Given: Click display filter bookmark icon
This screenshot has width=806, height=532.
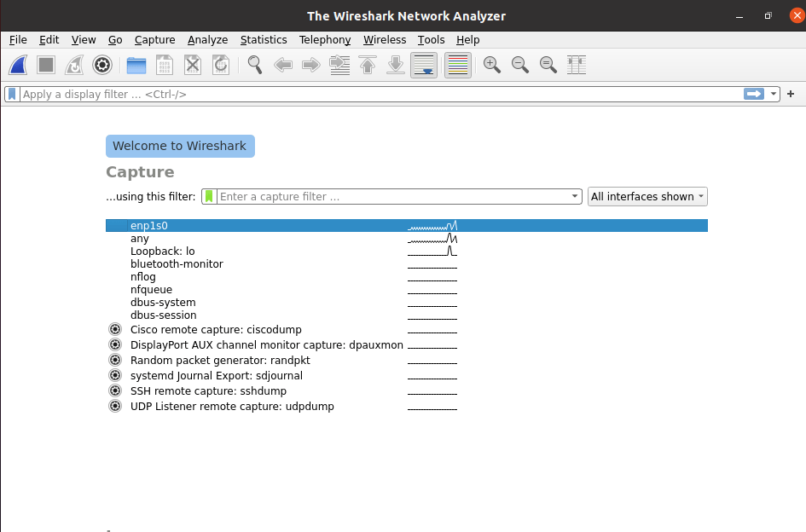Looking at the screenshot, I should [12, 94].
